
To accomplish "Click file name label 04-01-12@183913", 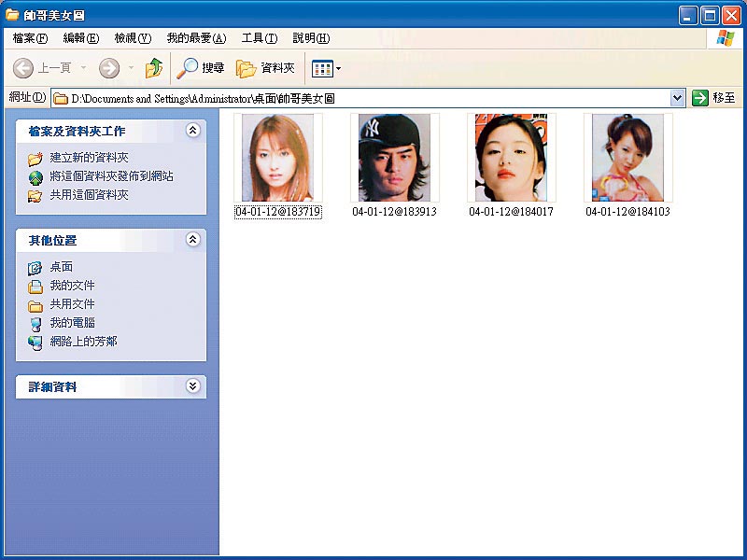I will [394, 212].
